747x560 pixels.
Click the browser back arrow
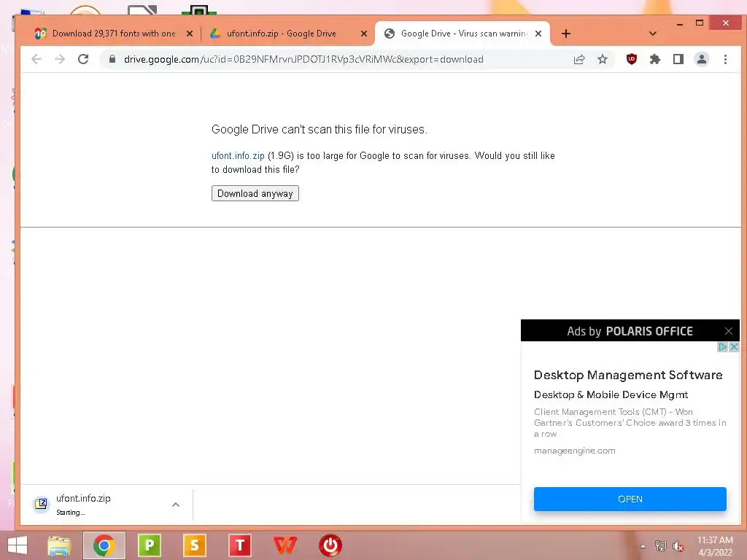click(36, 59)
